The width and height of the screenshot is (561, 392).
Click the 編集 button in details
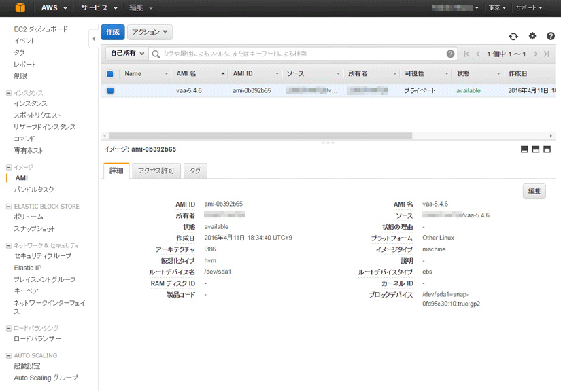coord(534,192)
